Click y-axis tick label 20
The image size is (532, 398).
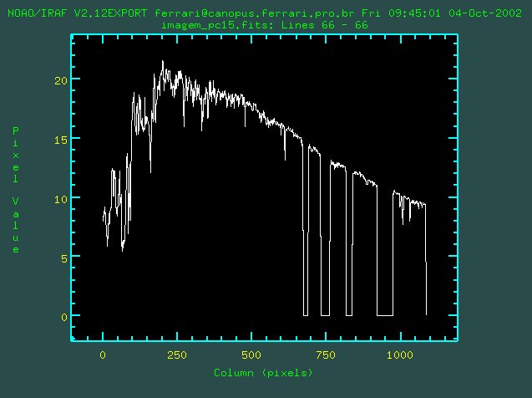tap(61, 80)
